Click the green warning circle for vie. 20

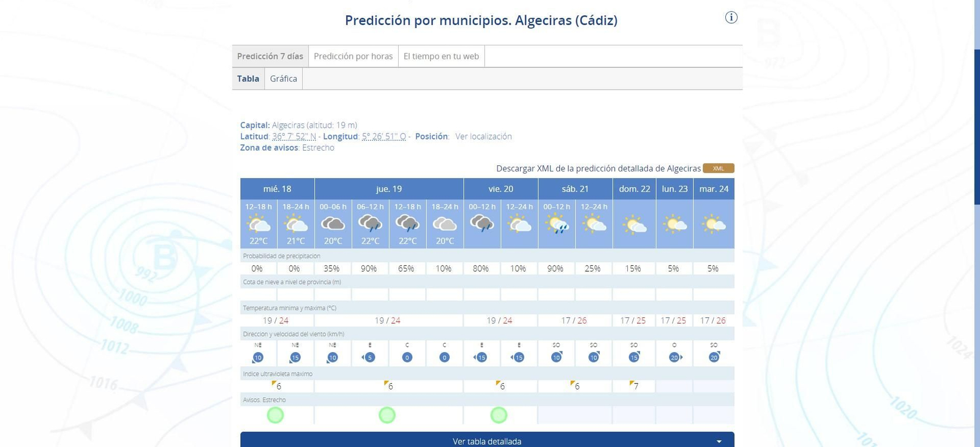coord(499,415)
